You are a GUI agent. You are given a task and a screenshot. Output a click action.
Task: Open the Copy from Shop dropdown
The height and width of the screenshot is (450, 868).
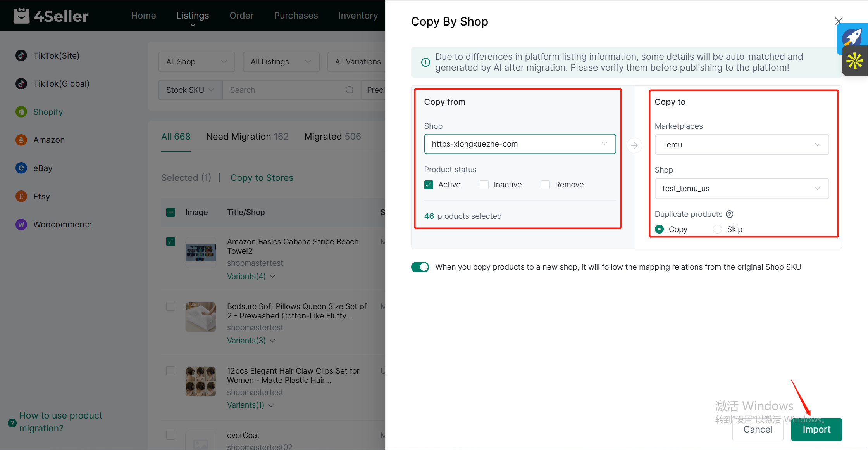tap(520, 144)
